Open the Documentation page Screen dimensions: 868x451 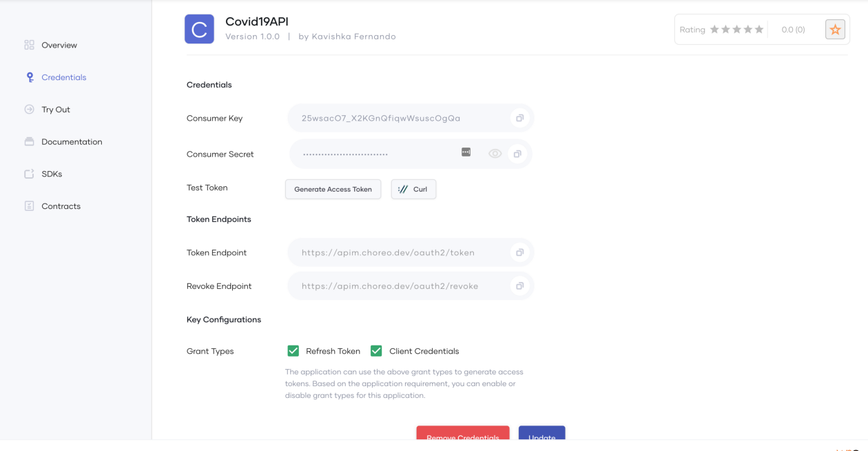click(72, 142)
